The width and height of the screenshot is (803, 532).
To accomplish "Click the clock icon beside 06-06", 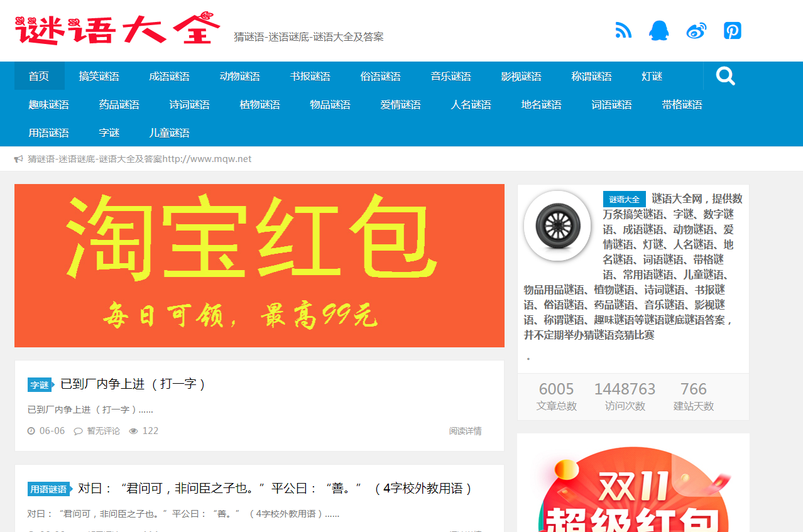I will 31,431.
